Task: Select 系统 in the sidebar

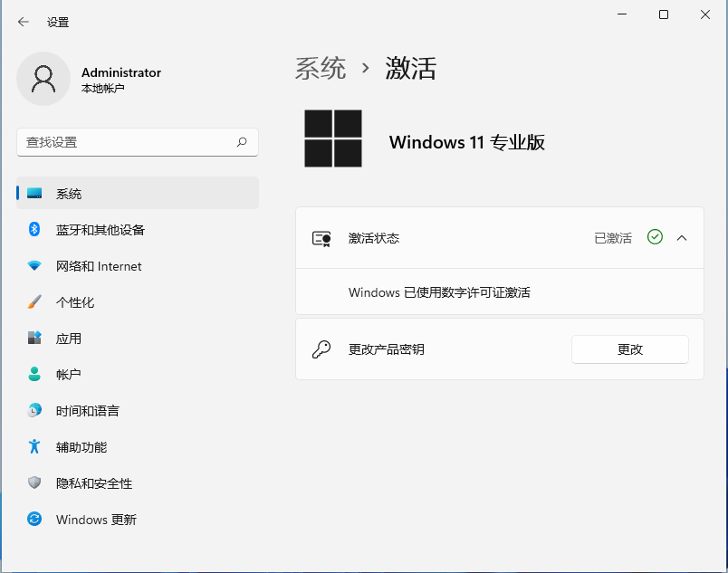Action: [x=138, y=193]
